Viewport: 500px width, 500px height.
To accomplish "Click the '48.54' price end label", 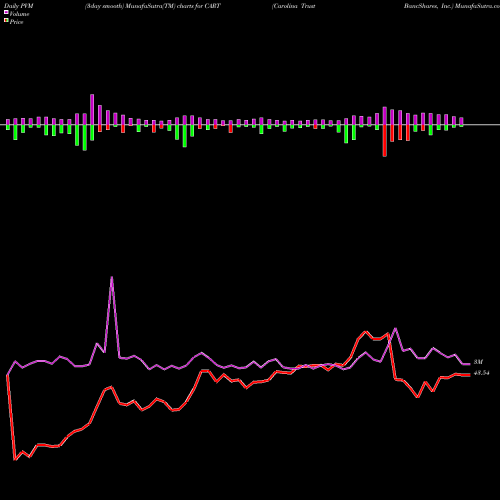I will [x=481, y=373].
